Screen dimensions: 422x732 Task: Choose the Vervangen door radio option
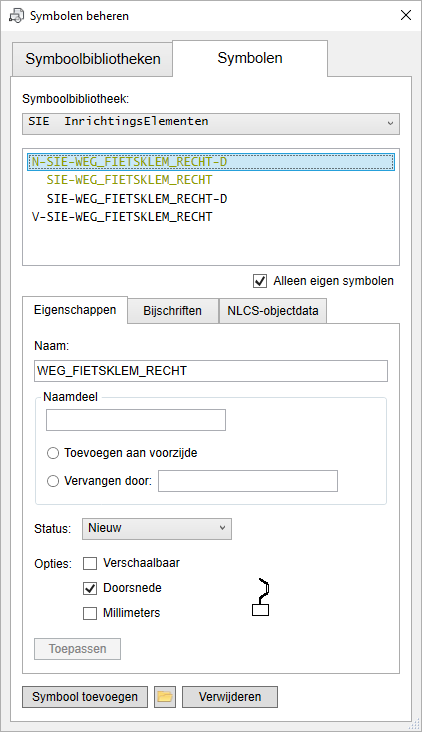[53, 481]
